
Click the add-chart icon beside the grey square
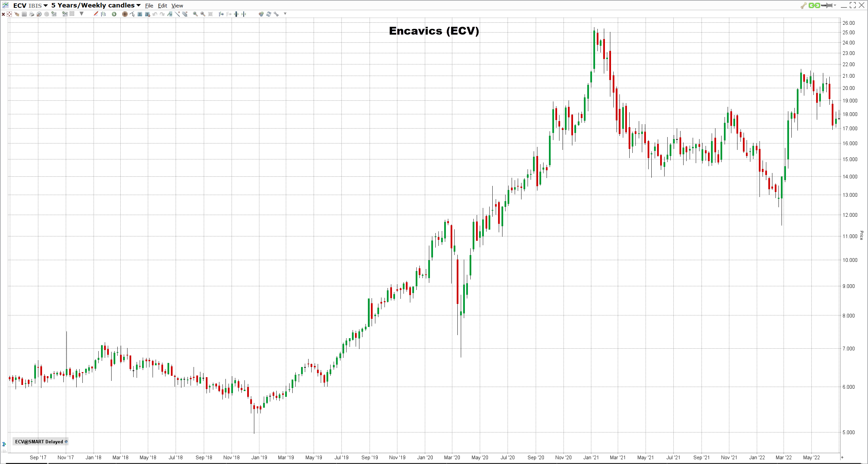(65, 14)
